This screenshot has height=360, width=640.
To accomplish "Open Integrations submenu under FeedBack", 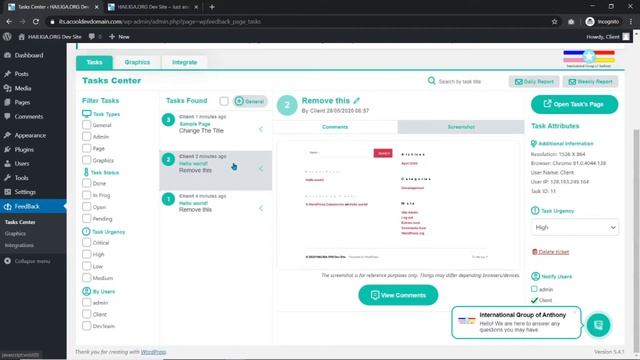I will click(x=19, y=245).
